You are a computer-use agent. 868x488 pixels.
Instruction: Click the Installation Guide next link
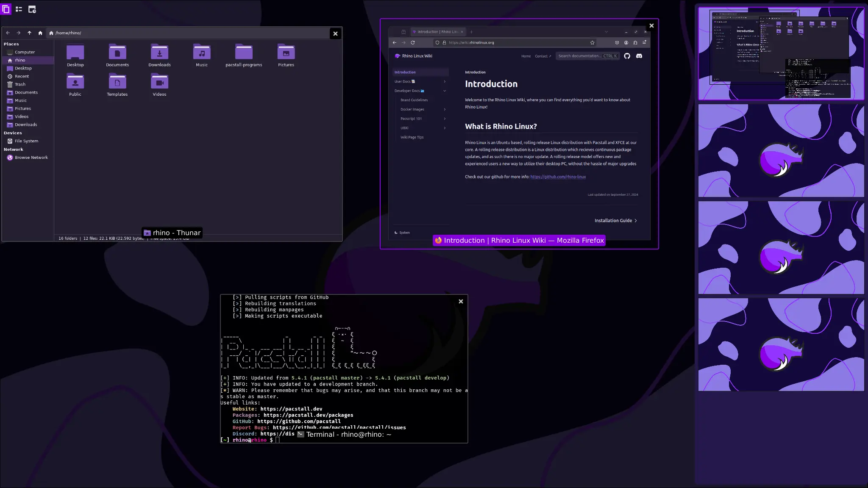(x=615, y=220)
